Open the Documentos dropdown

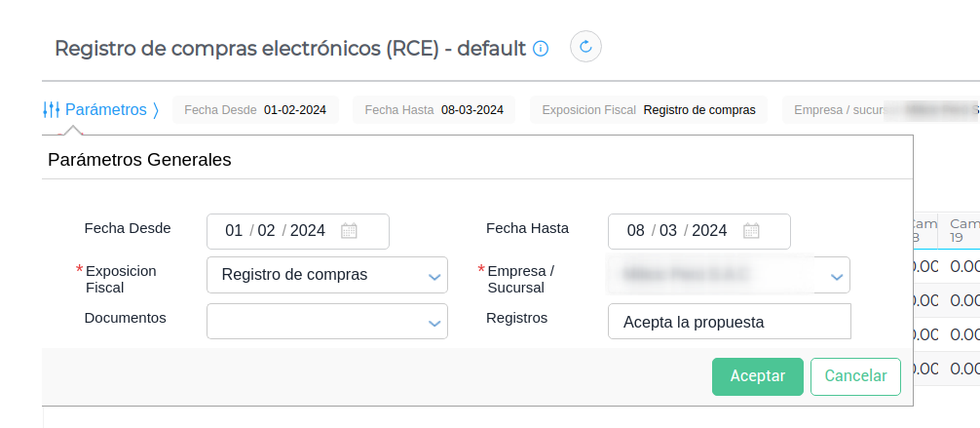coord(434,322)
